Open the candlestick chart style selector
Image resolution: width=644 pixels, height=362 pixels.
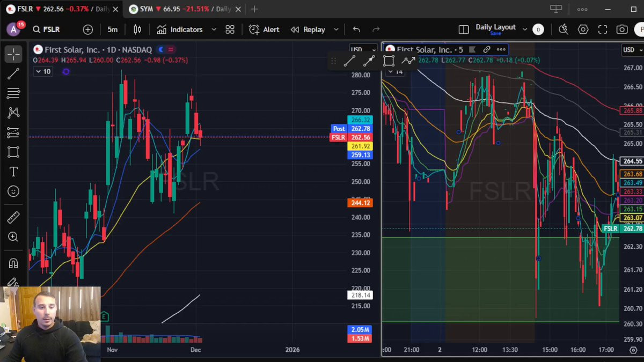137,29
